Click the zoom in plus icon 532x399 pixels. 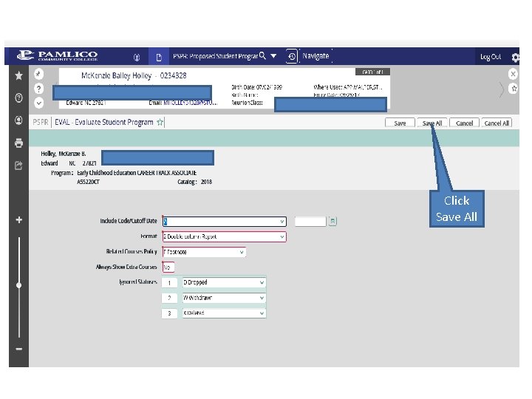tap(19, 220)
